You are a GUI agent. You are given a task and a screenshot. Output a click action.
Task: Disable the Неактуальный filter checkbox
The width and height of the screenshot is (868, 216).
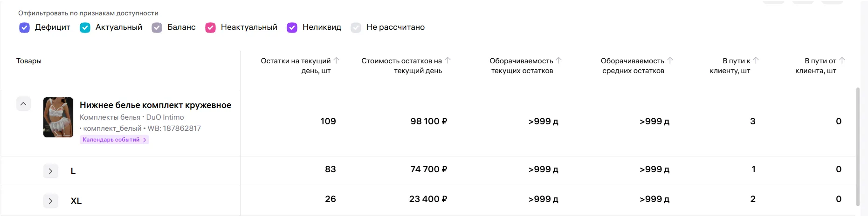tap(210, 27)
